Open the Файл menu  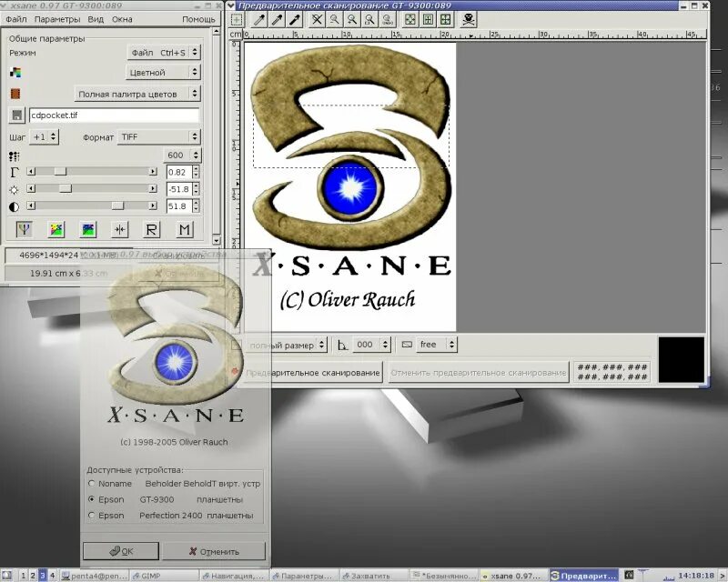[16, 19]
